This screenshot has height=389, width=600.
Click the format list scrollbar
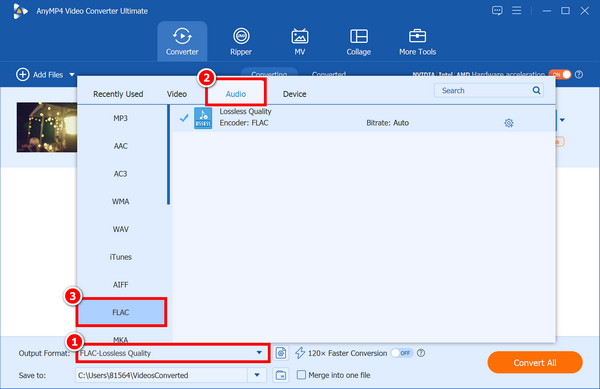pos(168,155)
